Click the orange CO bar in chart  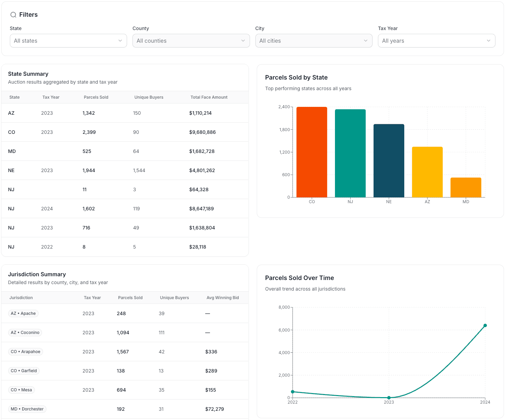[311, 152]
